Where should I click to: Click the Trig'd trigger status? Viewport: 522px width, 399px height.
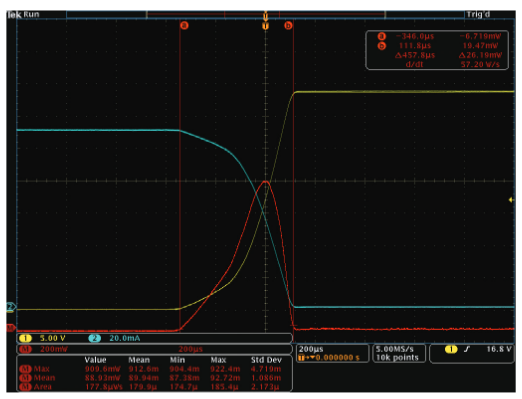coord(478,14)
